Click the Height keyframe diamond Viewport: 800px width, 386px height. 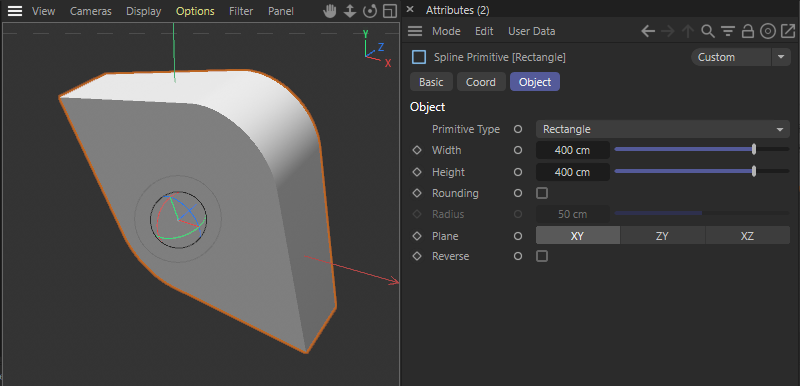click(417, 172)
